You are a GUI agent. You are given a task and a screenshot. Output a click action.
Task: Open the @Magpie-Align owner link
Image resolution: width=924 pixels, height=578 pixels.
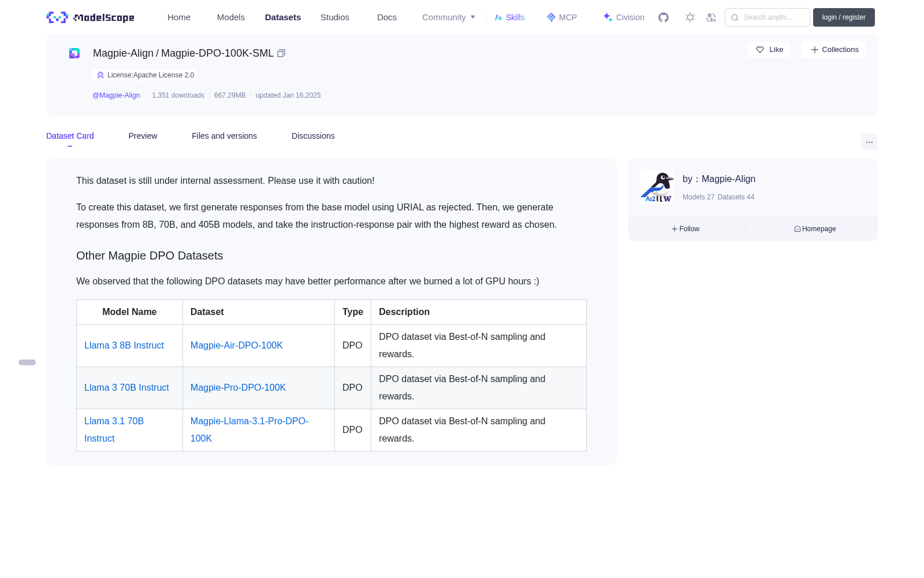coord(116,95)
